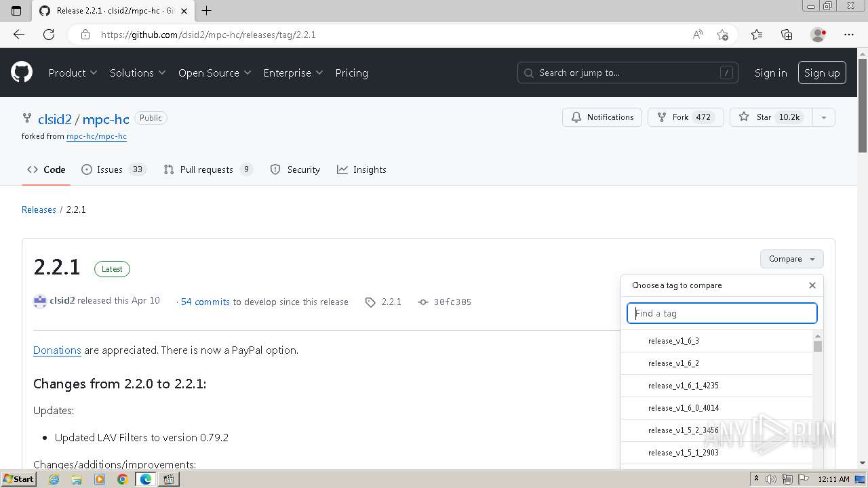Open the Star lists dropdown arrow
868x488 pixels.
click(824, 117)
